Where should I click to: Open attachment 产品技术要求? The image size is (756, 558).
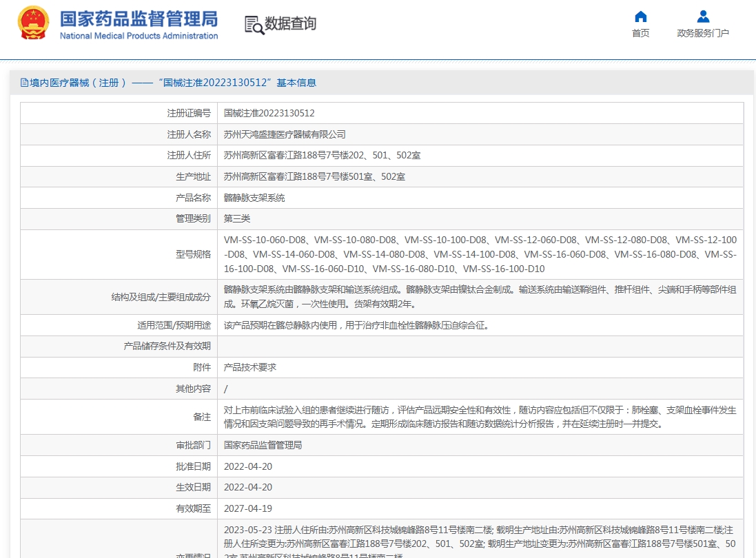249,367
